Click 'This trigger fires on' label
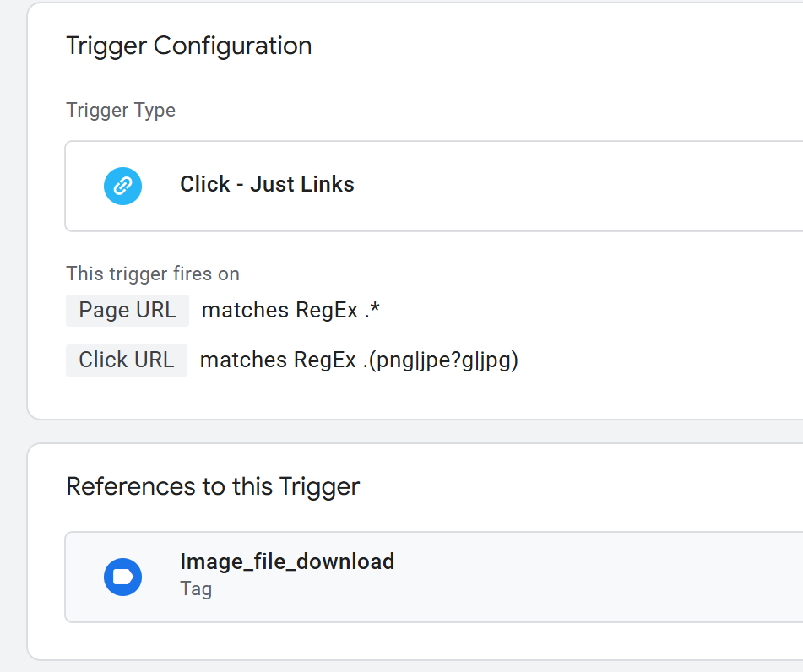This screenshot has height=672, width=803. pyautogui.click(x=153, y=274)
